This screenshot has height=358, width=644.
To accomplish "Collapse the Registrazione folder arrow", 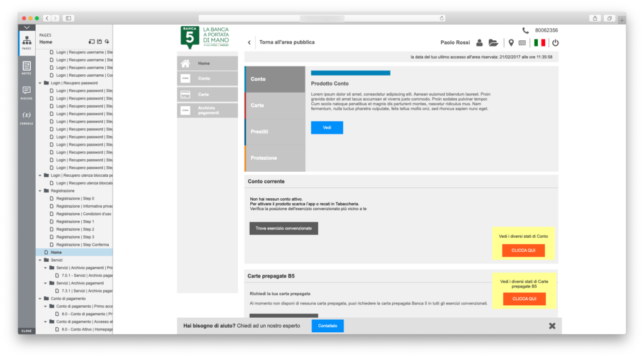I will tap(40, 191).
